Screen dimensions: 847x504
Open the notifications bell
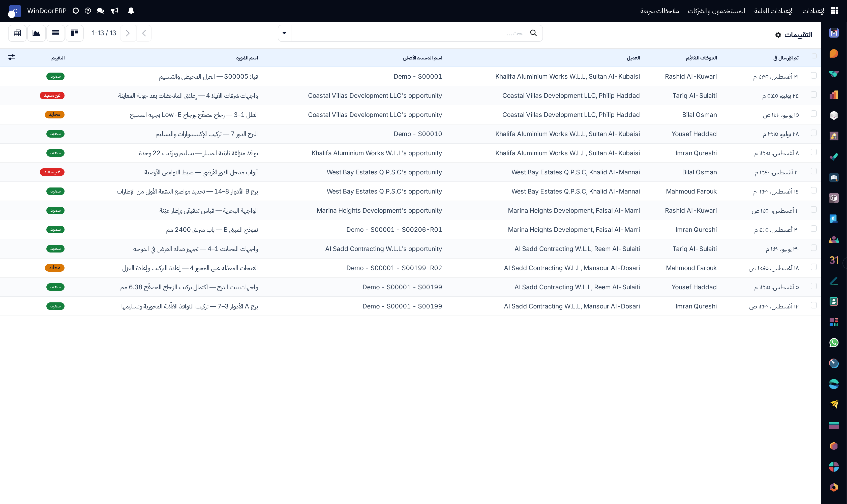[x=131, y=11]
